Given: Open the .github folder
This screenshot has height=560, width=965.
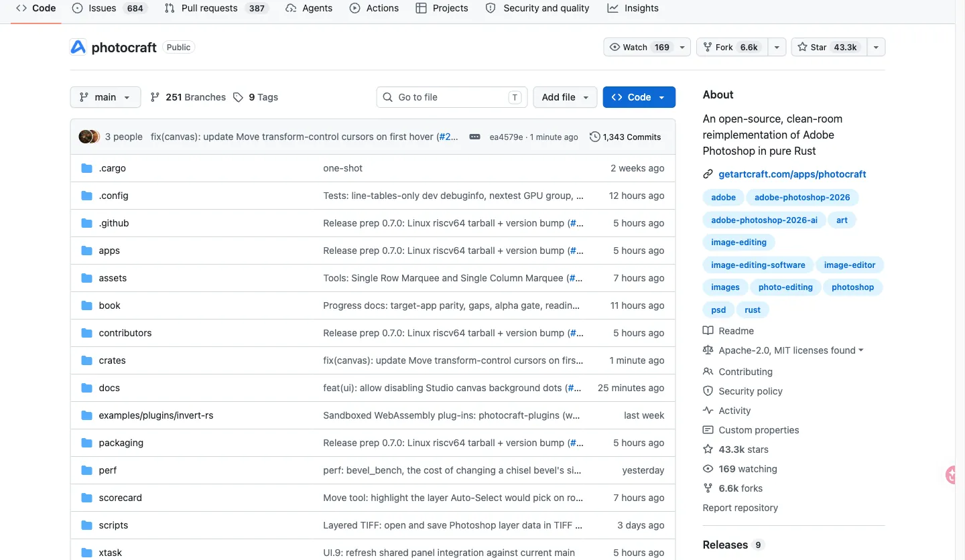Looking at the screenshot, I should (x=113, y=223).
